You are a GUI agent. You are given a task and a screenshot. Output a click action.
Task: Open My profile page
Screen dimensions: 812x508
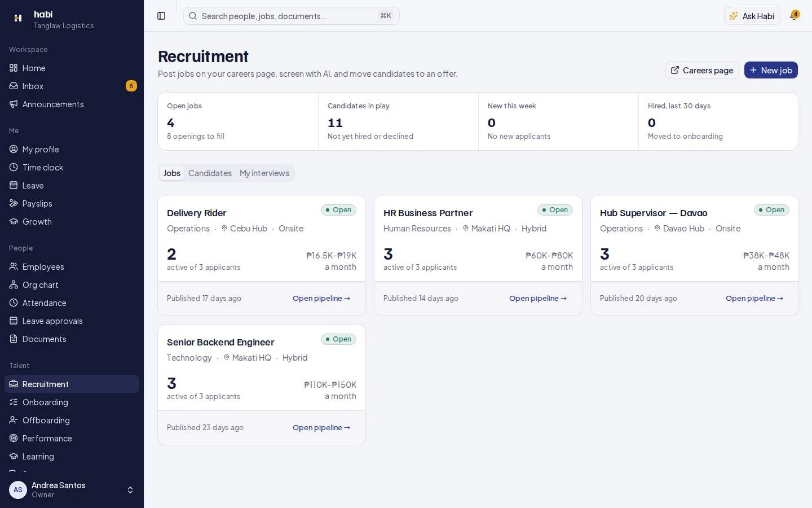[x=72, y=149]
